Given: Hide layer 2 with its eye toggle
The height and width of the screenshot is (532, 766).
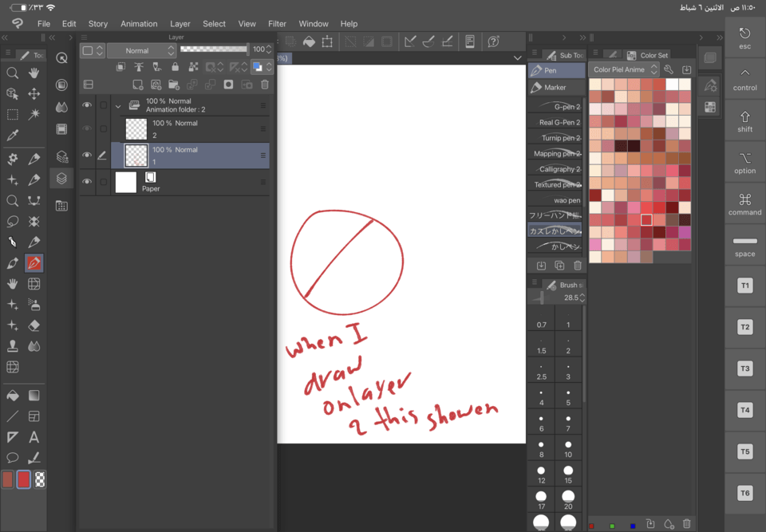Looking at the screenshot, I should (x=87, y=128).
